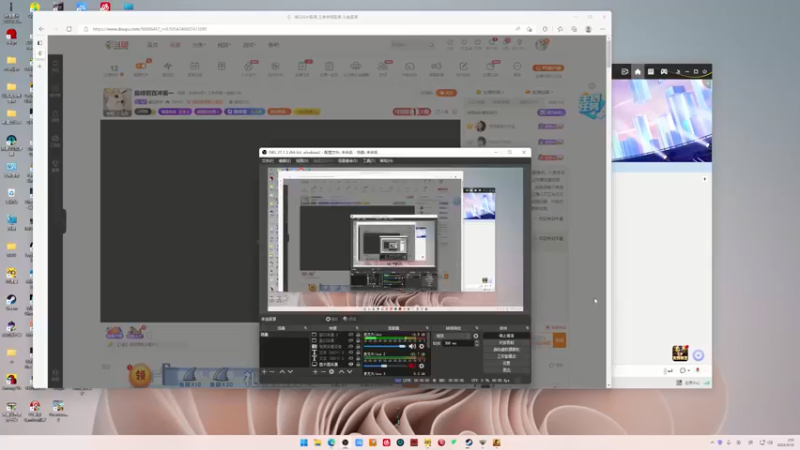
Task: Open settings gear for the first Mic/Aux channel
Action: 421,346
